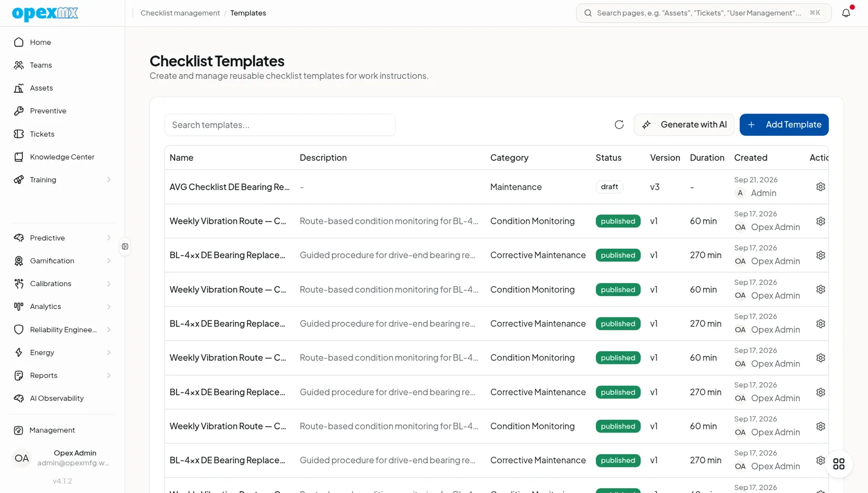Click the Status column header
The width and height of the screenshot is (868, 493).
608,157
